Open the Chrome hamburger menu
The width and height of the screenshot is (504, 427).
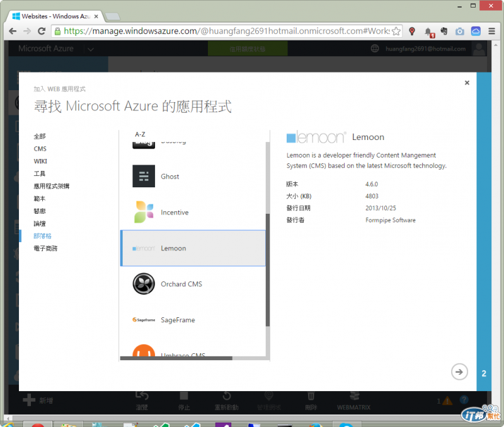click(491, 31)
